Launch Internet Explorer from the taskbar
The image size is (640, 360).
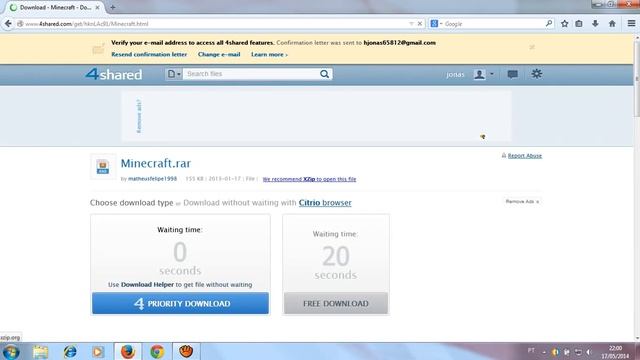coord(70,352)
